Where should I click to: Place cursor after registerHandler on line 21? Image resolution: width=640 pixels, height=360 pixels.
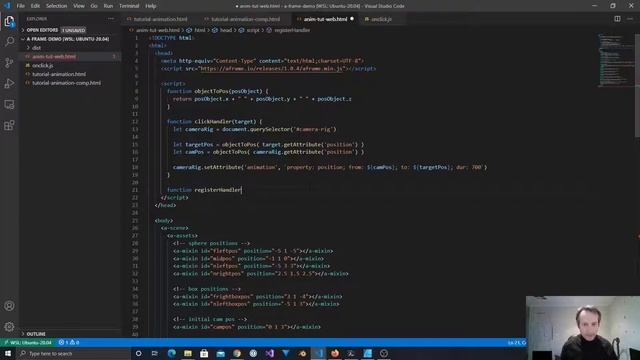[242, 190]
